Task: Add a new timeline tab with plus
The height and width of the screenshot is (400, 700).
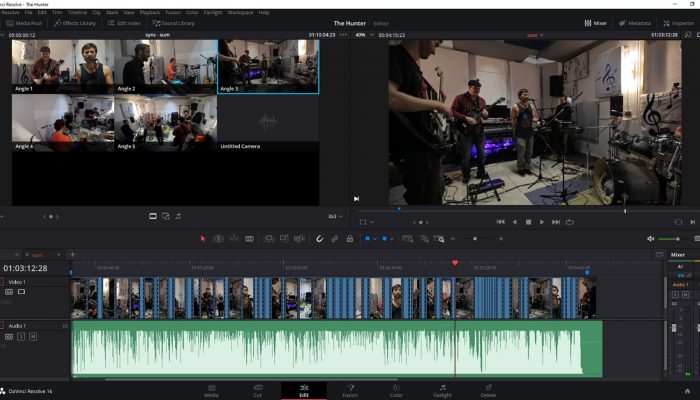Action: pos(72,255)
